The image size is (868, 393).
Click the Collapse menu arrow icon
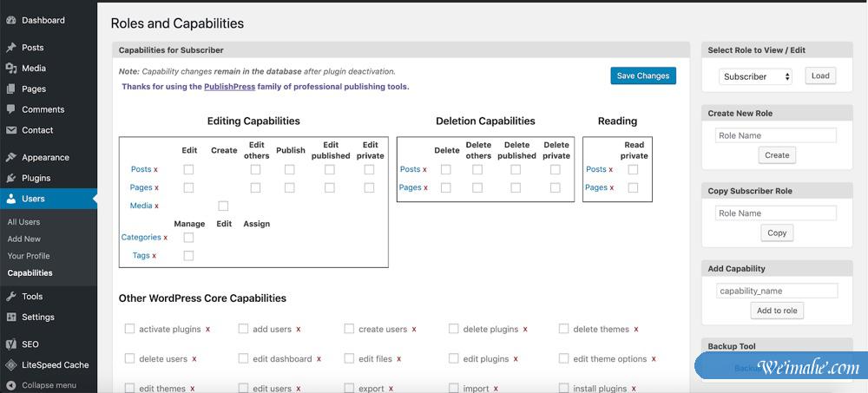point(10,385)
